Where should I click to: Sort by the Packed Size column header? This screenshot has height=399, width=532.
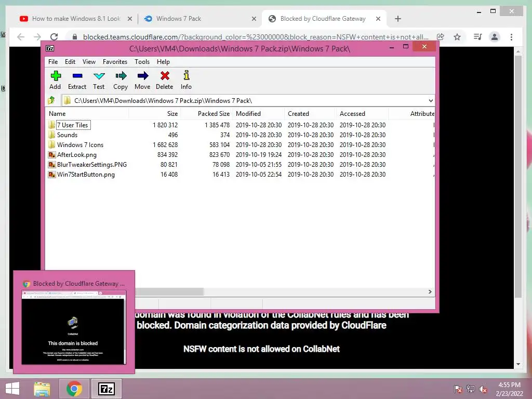click(x=206, y=114)
